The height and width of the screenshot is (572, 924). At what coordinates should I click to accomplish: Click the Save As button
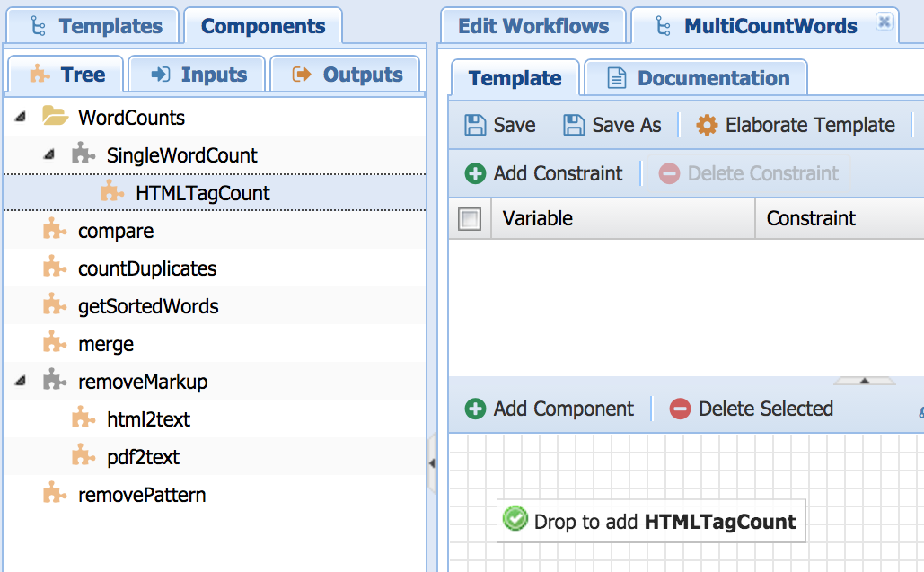pyautogui.click(x=612, y=125)
